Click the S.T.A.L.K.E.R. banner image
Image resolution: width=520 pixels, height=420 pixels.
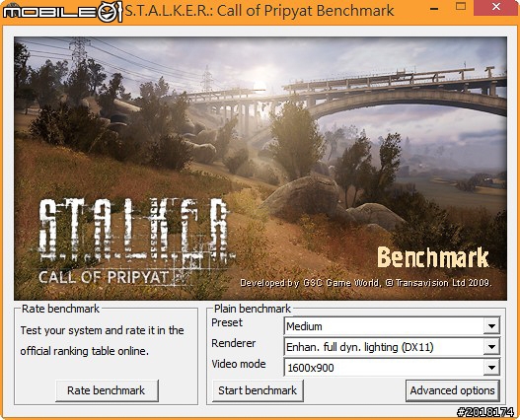click(260, 169)
